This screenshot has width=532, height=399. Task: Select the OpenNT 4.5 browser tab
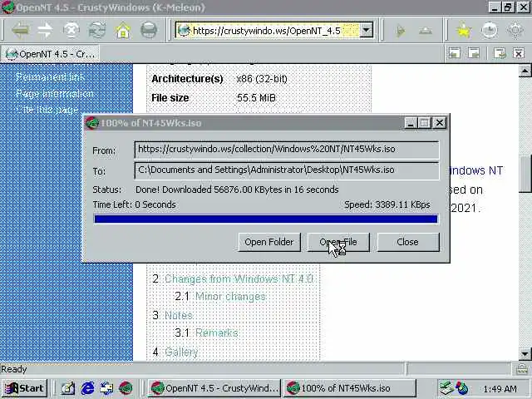pos(50,53)
